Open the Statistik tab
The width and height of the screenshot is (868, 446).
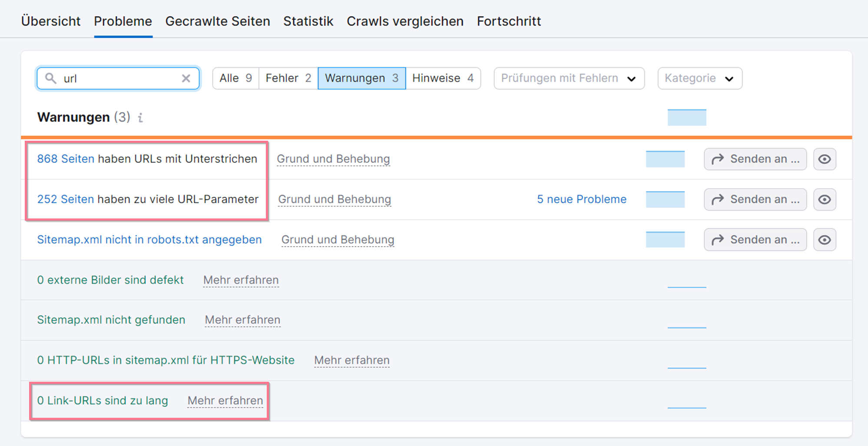click(308, 21)
